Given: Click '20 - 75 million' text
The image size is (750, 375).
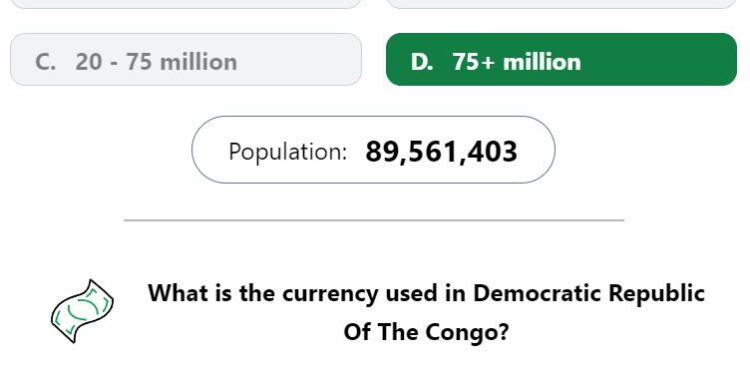Looking at the screenshot, I should (156, 62).
